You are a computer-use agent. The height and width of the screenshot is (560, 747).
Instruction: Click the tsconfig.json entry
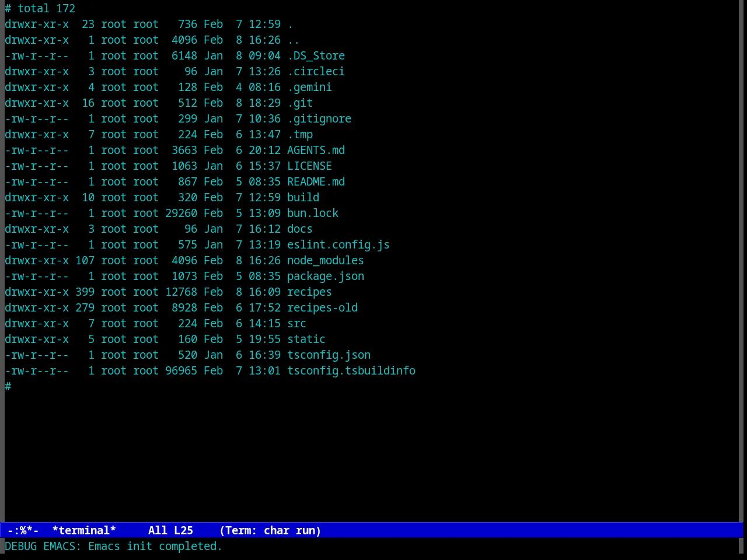click(329, 355)
